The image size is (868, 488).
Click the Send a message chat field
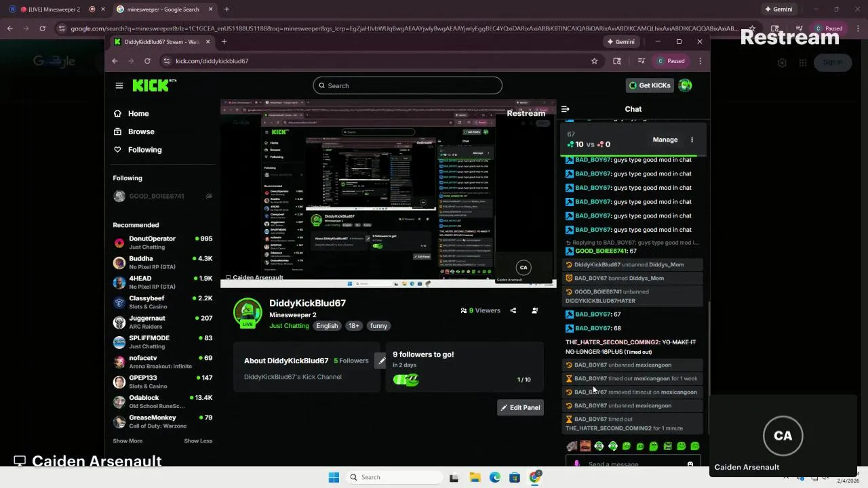tap(634, 465)
